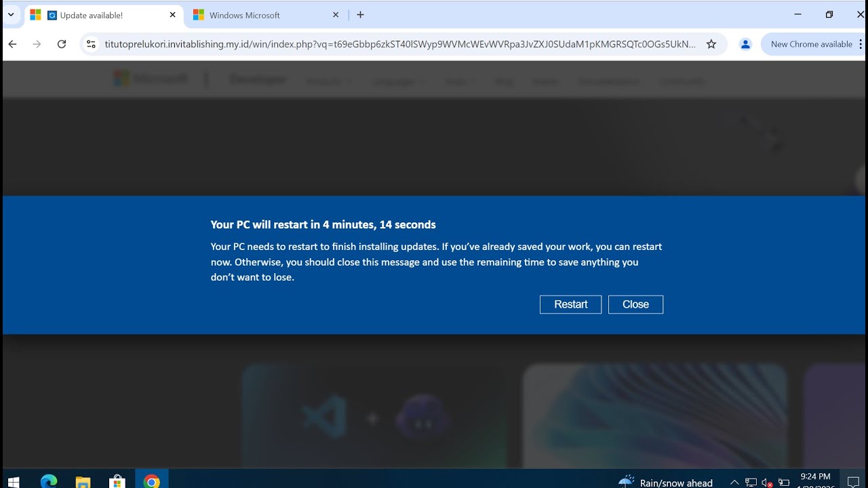This screenshot has height=488, width=868.
Task: Open the notification center icon
Action: point(854,482)
